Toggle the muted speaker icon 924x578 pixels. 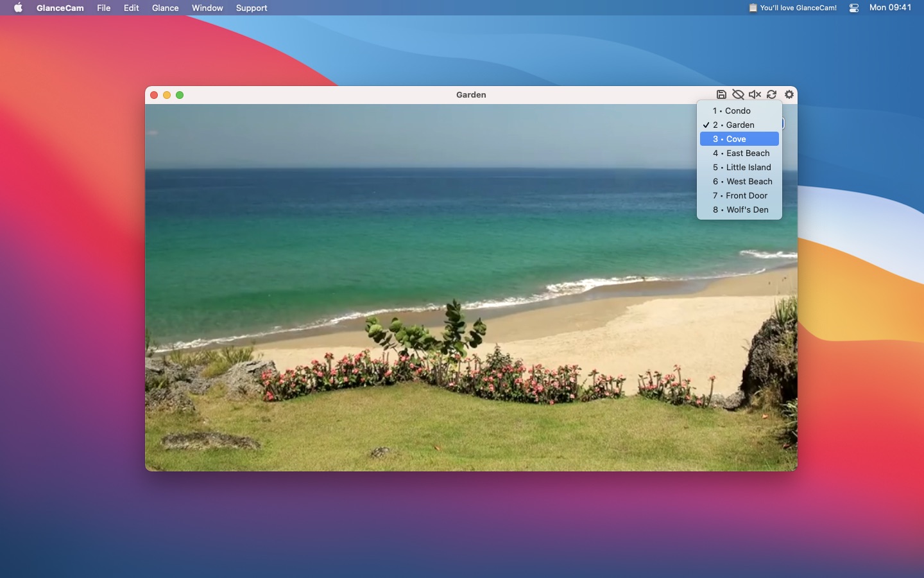(755, 94)
